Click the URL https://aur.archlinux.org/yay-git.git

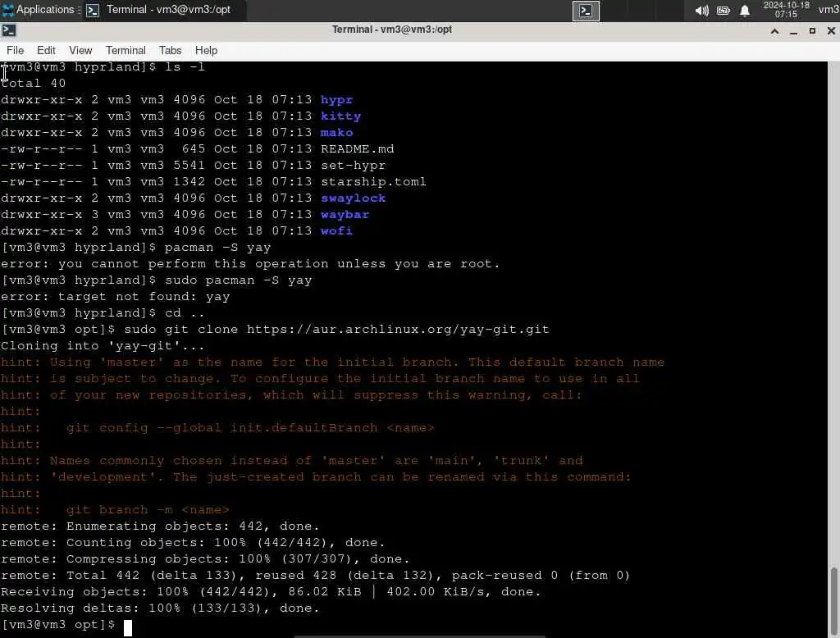[x=398, y=330]
